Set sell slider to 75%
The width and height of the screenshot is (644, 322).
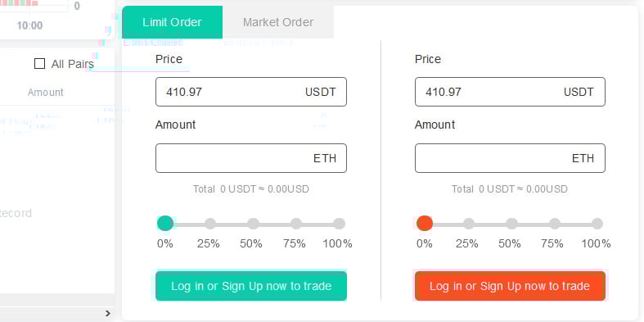(555, 224)
